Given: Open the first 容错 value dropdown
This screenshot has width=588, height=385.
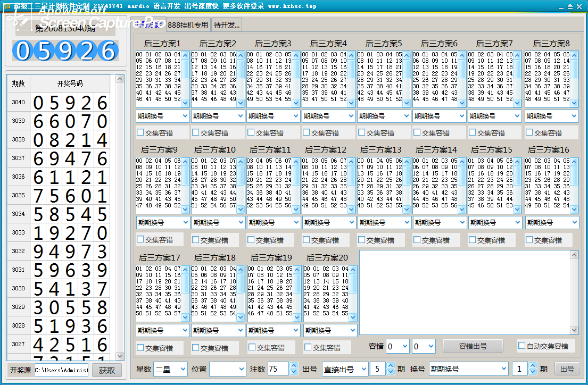Looking at the screenshot, I should (x=397, y=346).
